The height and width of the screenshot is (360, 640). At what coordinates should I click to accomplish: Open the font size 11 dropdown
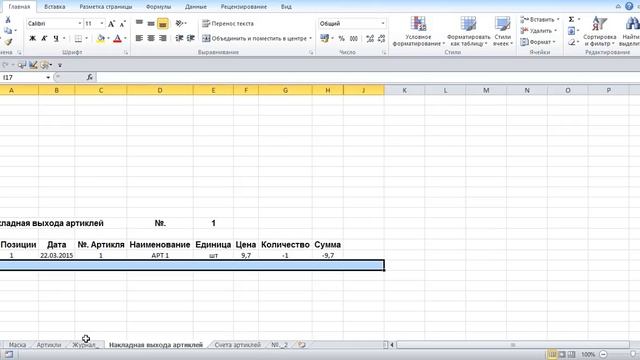(x=102, y=24)
